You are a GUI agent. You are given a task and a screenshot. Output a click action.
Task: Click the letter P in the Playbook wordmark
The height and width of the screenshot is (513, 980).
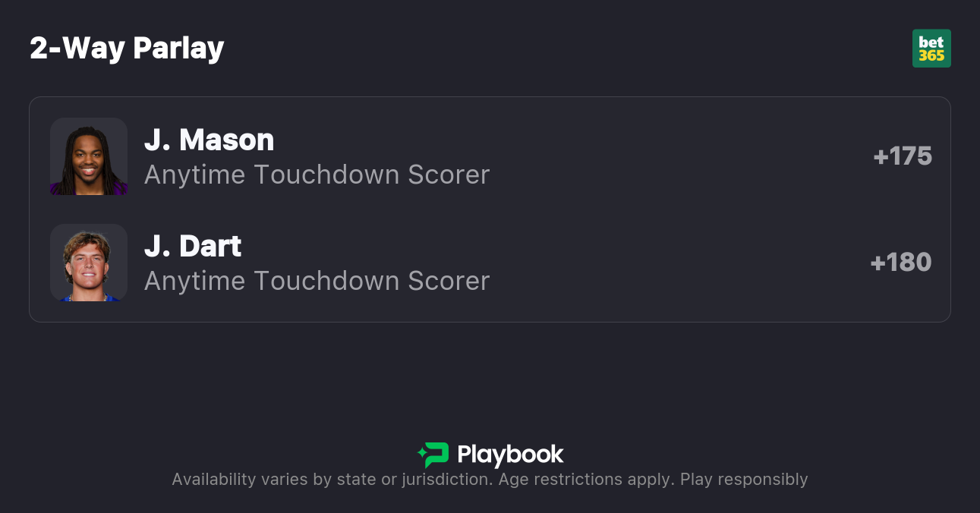(x=465, y=455)
